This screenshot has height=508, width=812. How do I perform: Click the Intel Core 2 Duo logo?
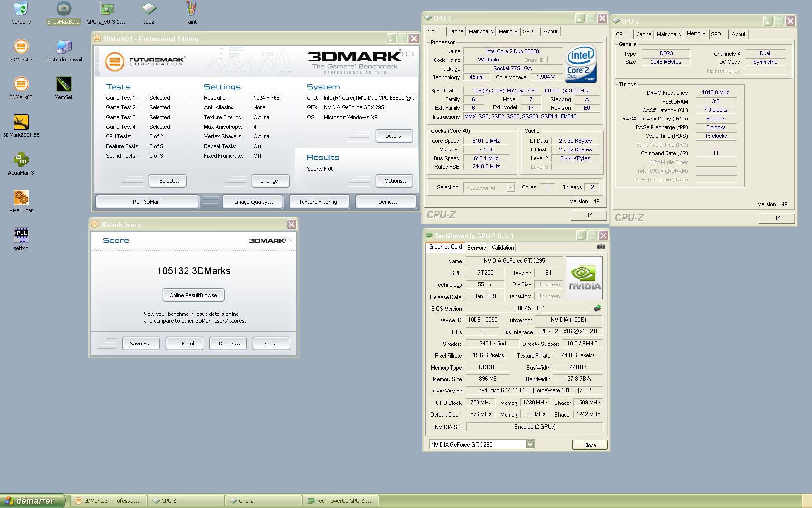pos(581,64)
